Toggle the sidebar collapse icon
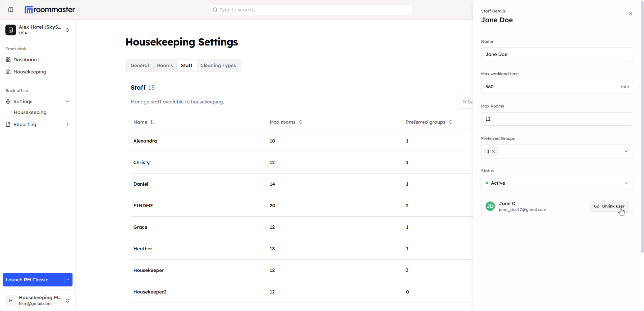 click(11, 10)
